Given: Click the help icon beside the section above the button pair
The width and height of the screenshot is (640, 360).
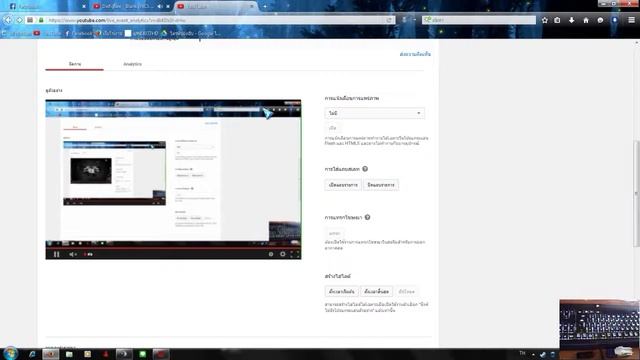Looking at the screenshot, I should (x=365, y=169).
